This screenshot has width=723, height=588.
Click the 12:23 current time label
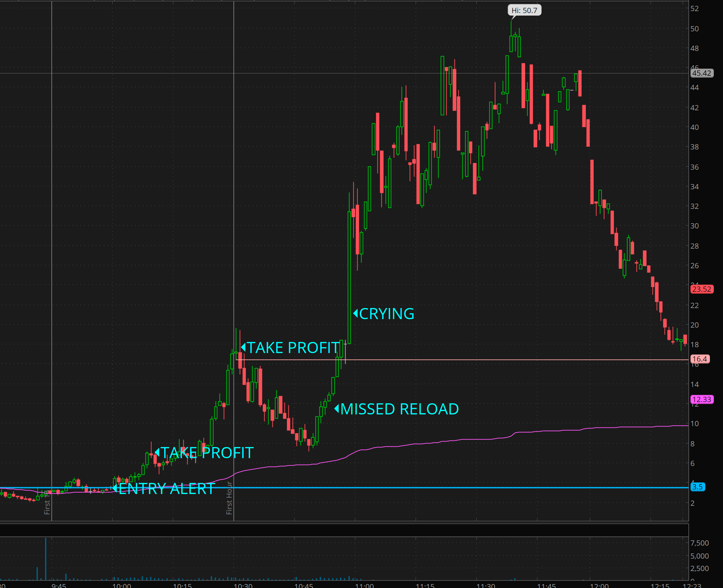pos(691,585)
